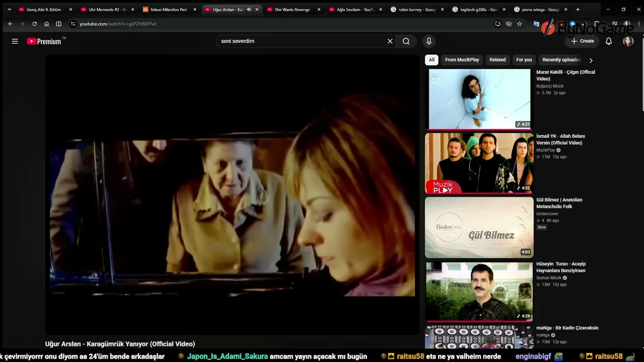Open Hüseyin Turan - Acayip Hayvanlara Benziyirsen title
Viewport: 644px width, 362px height.
[561, 267]
